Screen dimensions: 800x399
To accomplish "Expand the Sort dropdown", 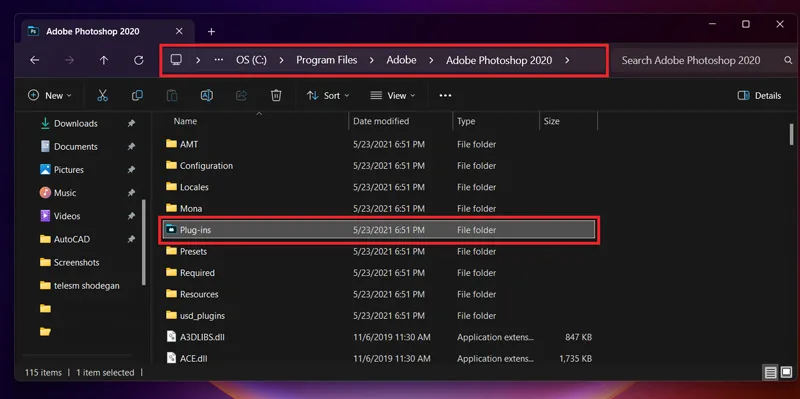I will pyautogui.click(x=328, y=95).
